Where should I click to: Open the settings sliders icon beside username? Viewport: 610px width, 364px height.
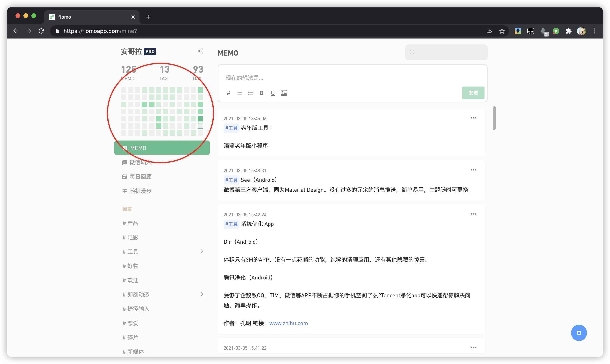pos(200,51)
